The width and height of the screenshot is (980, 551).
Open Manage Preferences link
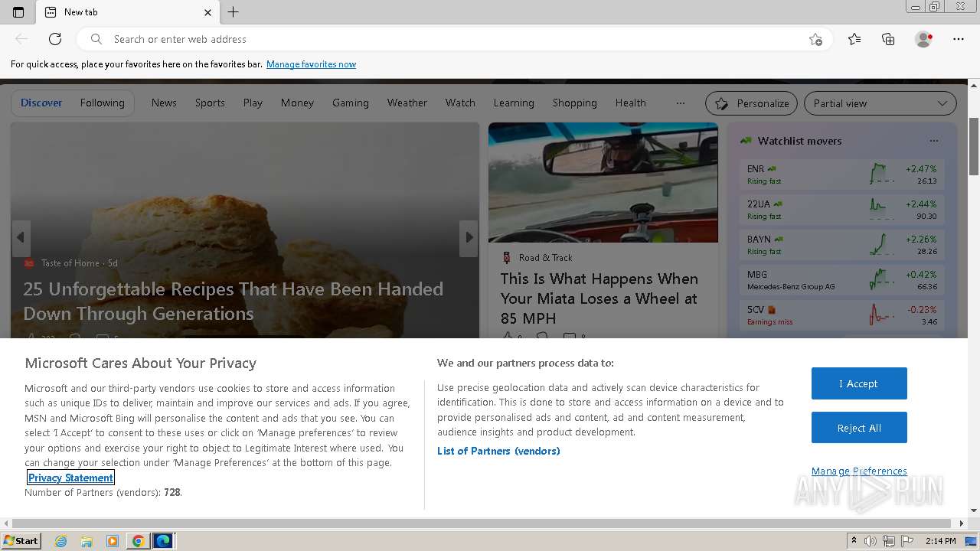click(x=859, y=471)
